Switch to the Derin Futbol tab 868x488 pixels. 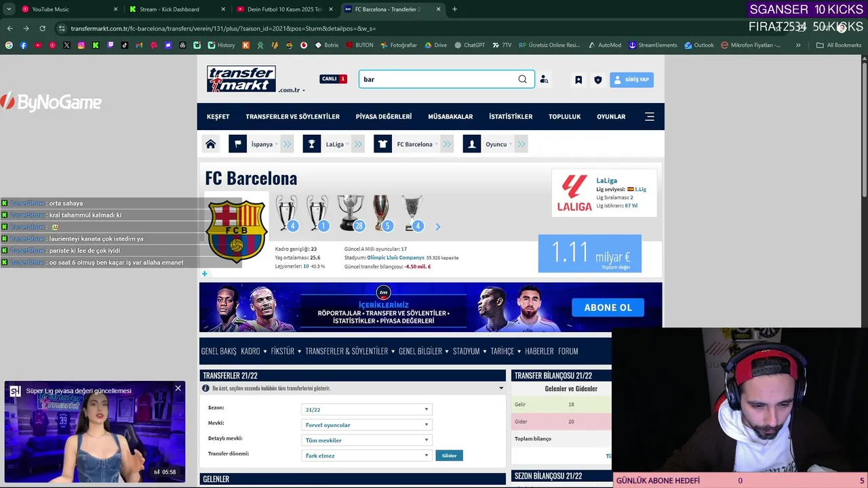(283, 9)
